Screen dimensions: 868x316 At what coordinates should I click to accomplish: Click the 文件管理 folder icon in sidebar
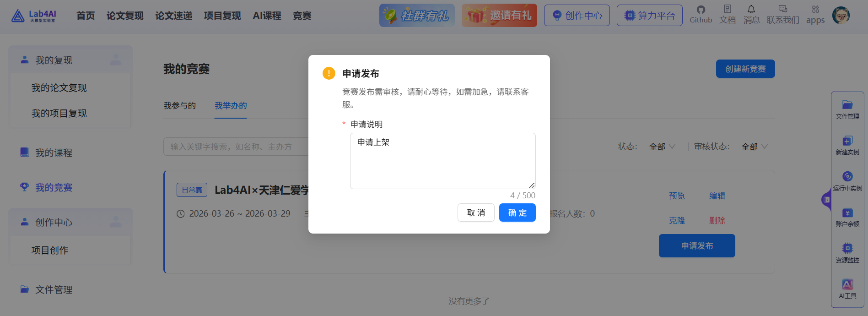[x=25, y=289]
